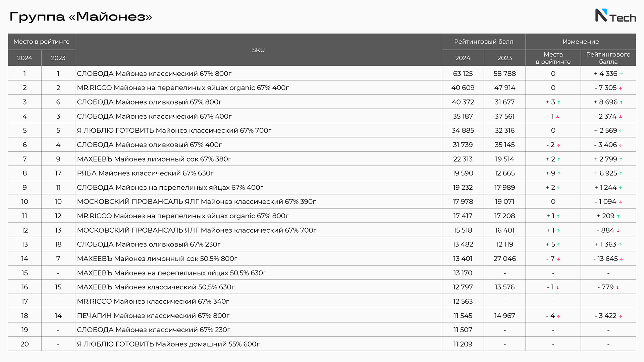Select Я ЛЮБЛЮ ГОТОВИТЬ домашний 55% 600г
The width and height of the screenshot is (644, 362).
[x=322, y=344]
